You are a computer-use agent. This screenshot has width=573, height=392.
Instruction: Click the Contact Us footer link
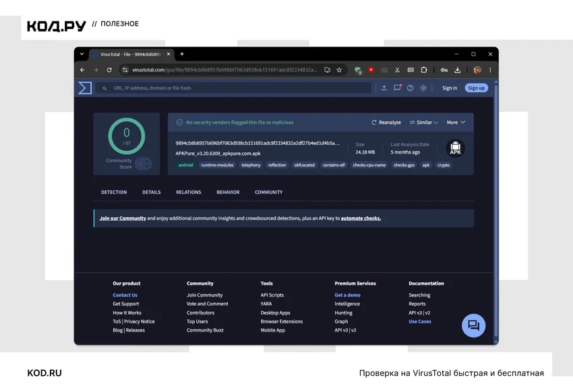pyautogui.click(x=125, y=295)
